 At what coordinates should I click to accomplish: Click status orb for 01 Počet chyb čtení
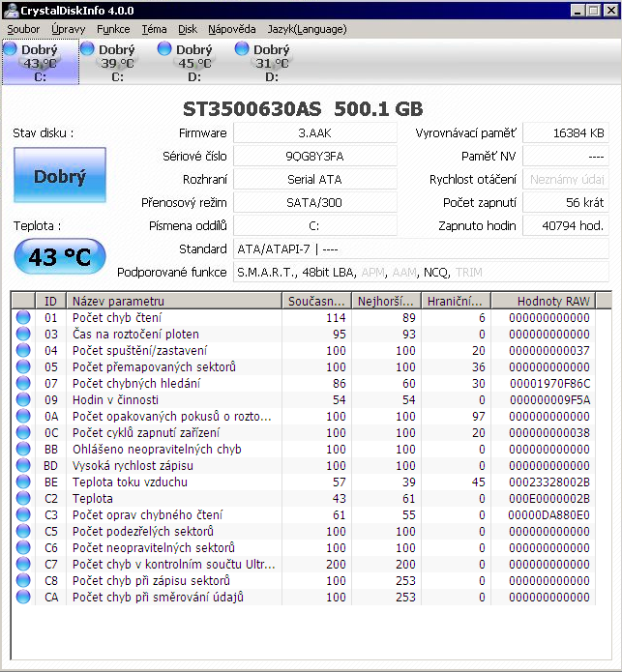(23, 317)
